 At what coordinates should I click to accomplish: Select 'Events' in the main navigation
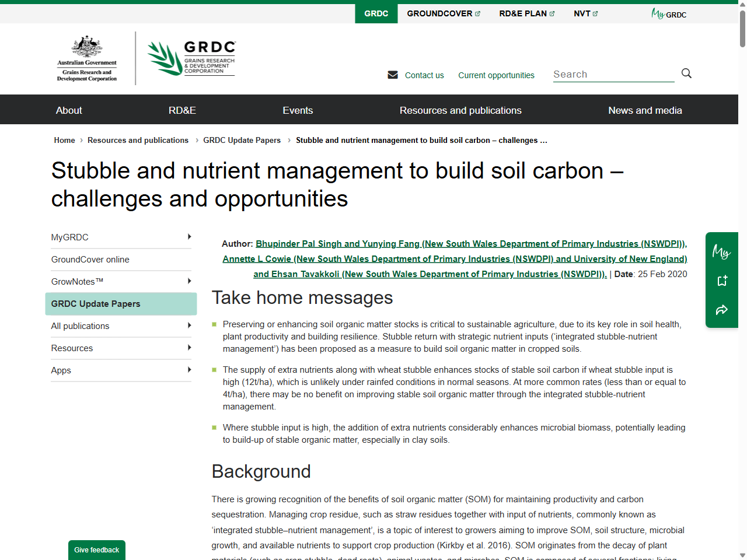(x=298, y=110)
